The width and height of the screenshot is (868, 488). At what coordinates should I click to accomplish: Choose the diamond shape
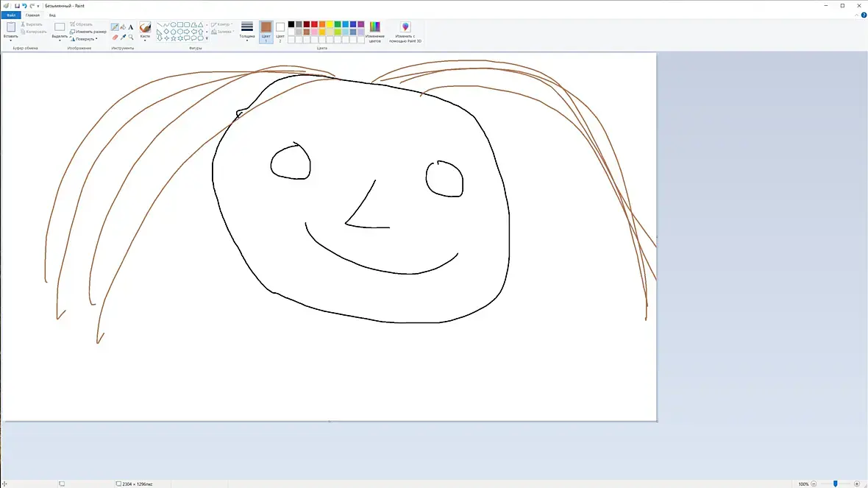[166, 32]
